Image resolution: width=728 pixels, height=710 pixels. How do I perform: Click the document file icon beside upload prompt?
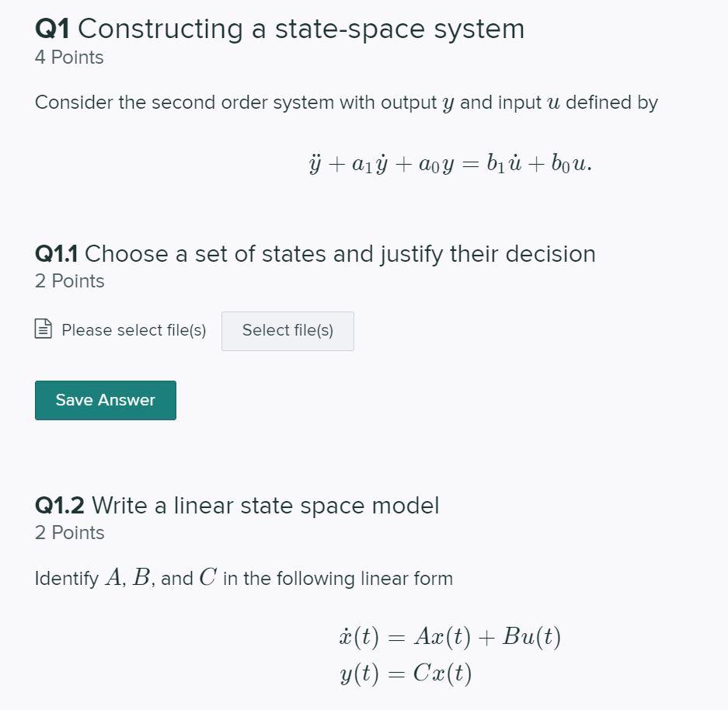[x=44, y=330]
